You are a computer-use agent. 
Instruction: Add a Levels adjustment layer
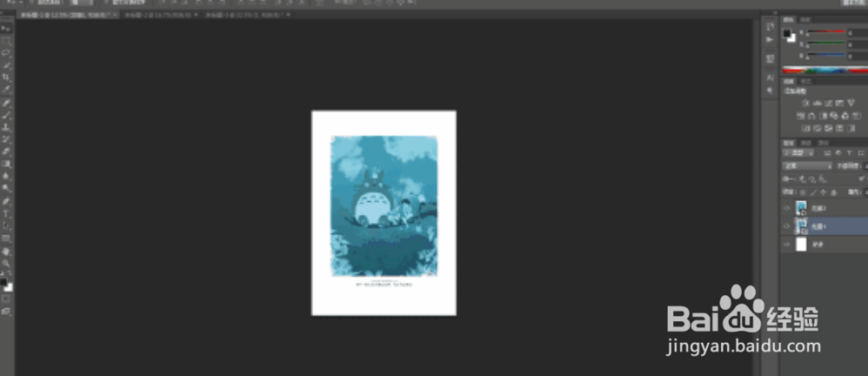tap(817, 103)
